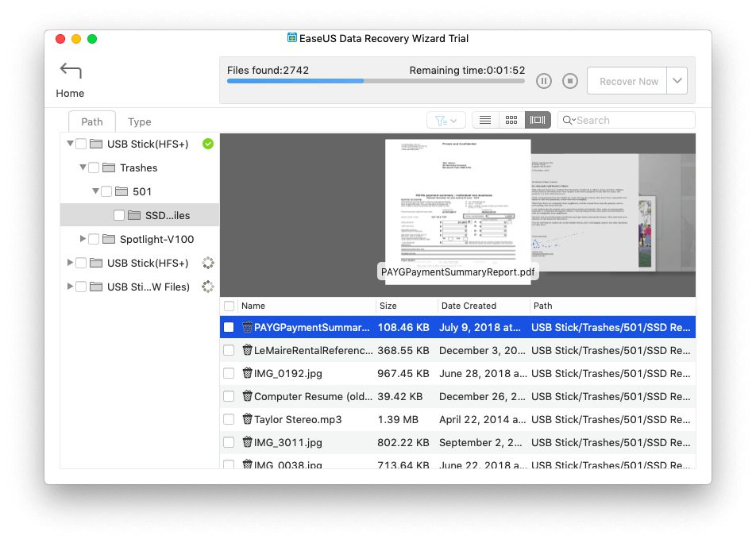Click the 1.39 MB size cell
This screenshot has width=756, height=543.
pos(398,419)
